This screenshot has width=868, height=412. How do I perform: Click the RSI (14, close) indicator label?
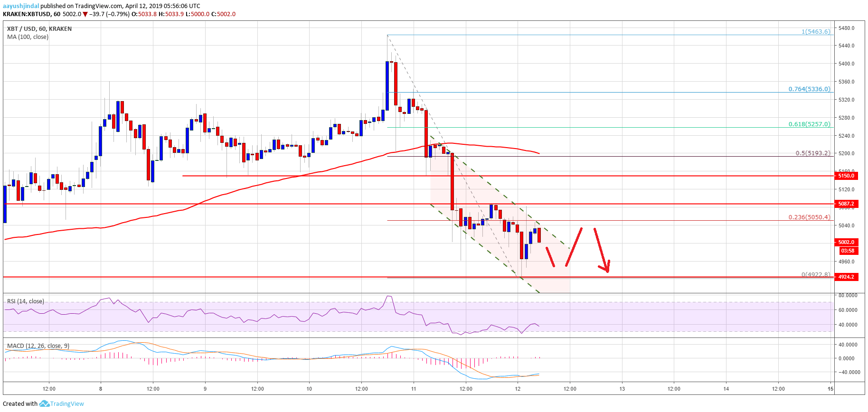(x=26, y=301)
